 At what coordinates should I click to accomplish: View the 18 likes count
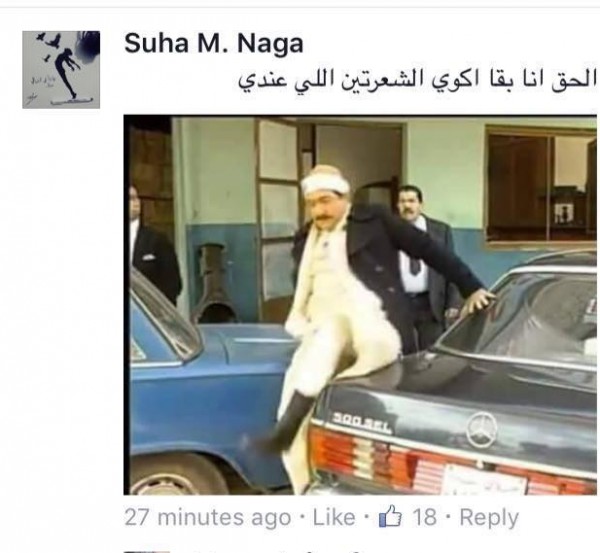[x=424, y=517]
